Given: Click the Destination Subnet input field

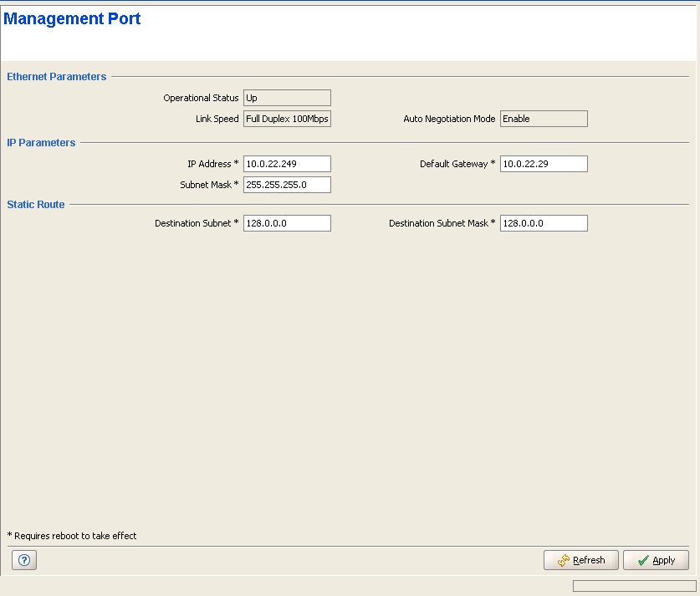Looking at the screenshot, I should tap(287, 223).
